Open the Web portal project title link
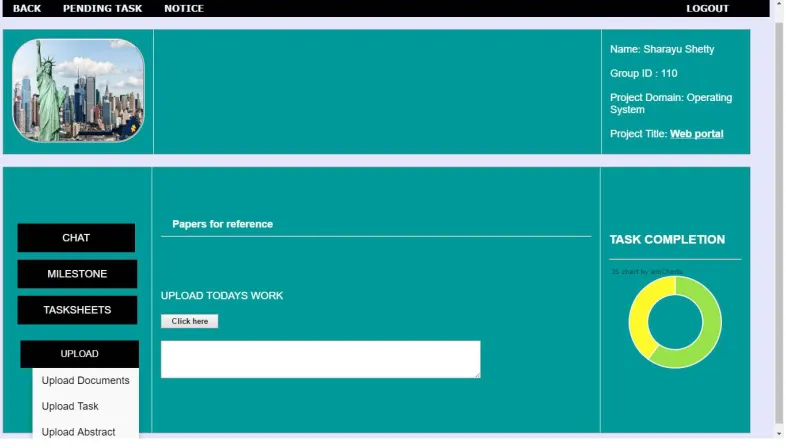 point(696,134)
